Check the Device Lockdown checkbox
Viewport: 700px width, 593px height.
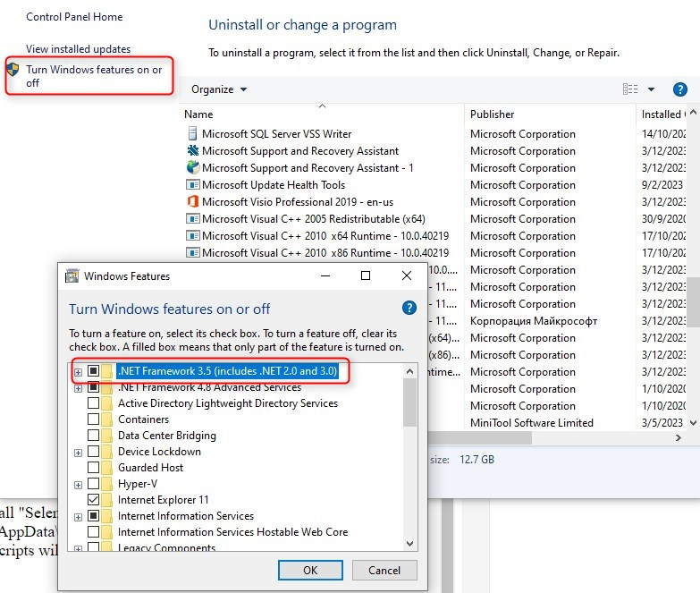93,452
